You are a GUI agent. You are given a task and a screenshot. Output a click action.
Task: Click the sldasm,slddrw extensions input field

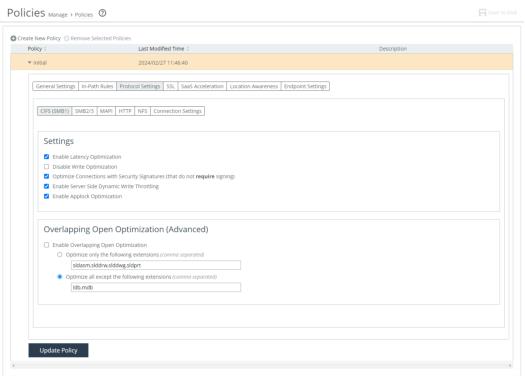pyautogui.click(x=156, y=265)
